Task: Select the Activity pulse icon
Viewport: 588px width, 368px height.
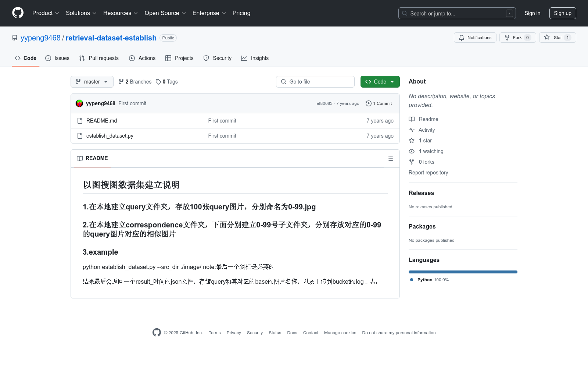Action: click(411, 130)
